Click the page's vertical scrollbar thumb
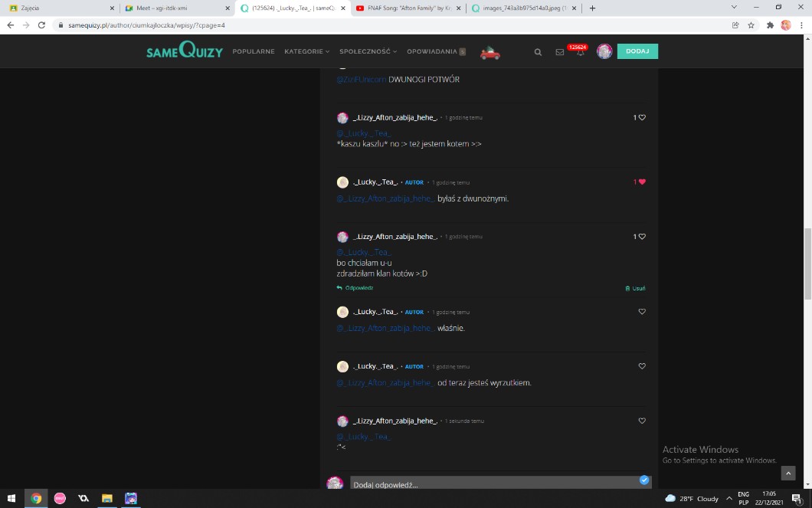This screenshot has height=508, width=812. tap(807, 264)
